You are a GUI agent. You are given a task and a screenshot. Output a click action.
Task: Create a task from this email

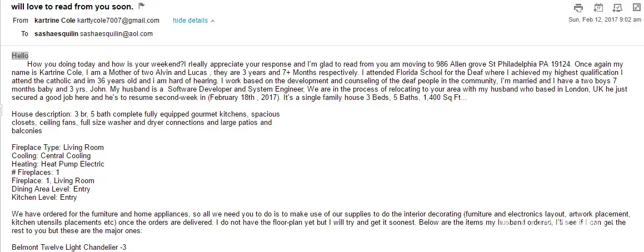tap(616, 8)
